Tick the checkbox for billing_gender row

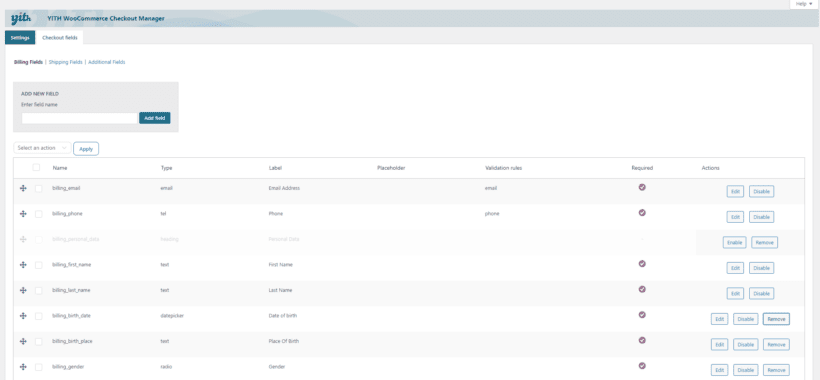pyautogui.click(x=39, y=367)
